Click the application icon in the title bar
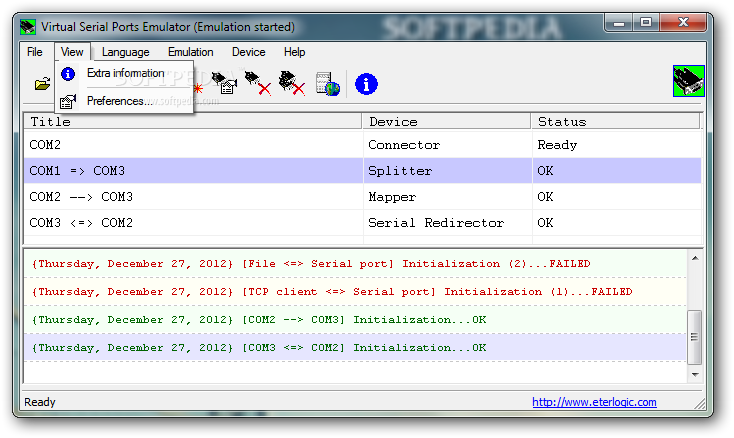 tap(28, 27)
